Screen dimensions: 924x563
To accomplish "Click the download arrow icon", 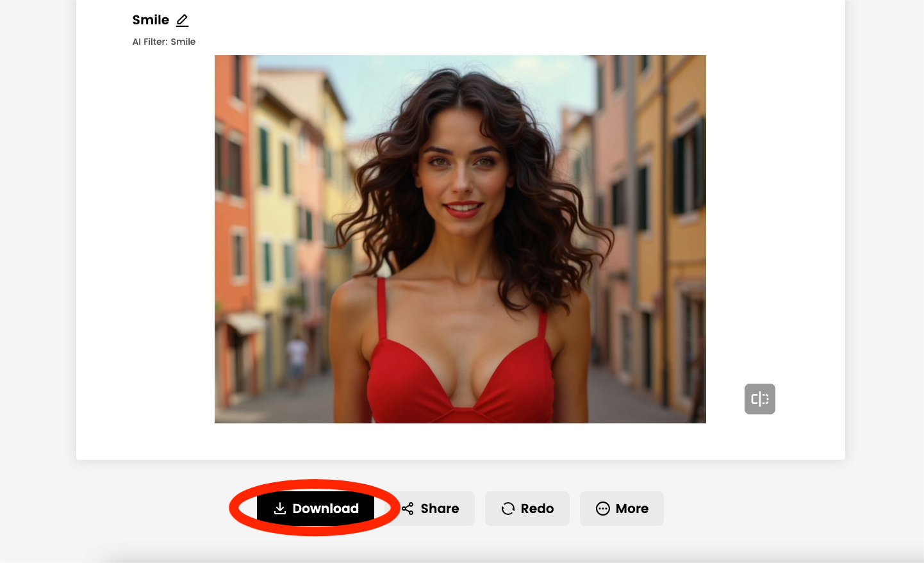I will tap(280, 509).
